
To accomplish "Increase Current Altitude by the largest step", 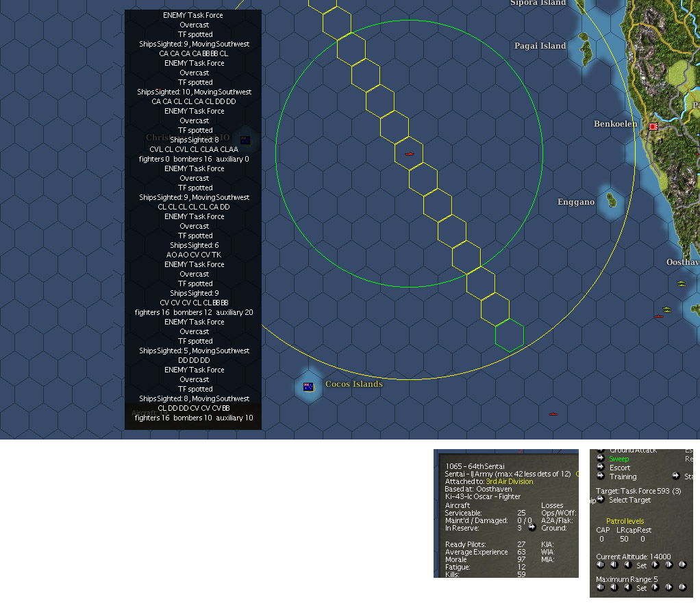I will point(683,565).
